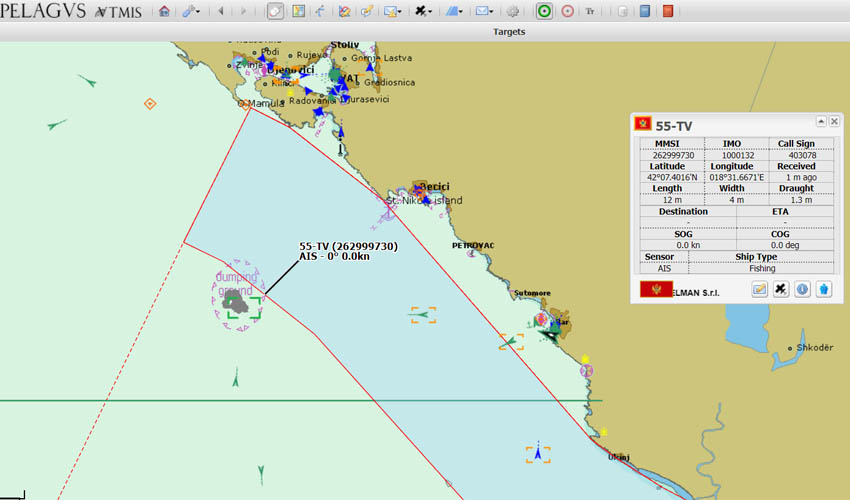
Task: Toggle the mouse pointer selection mode
Action: click(275, 11)
